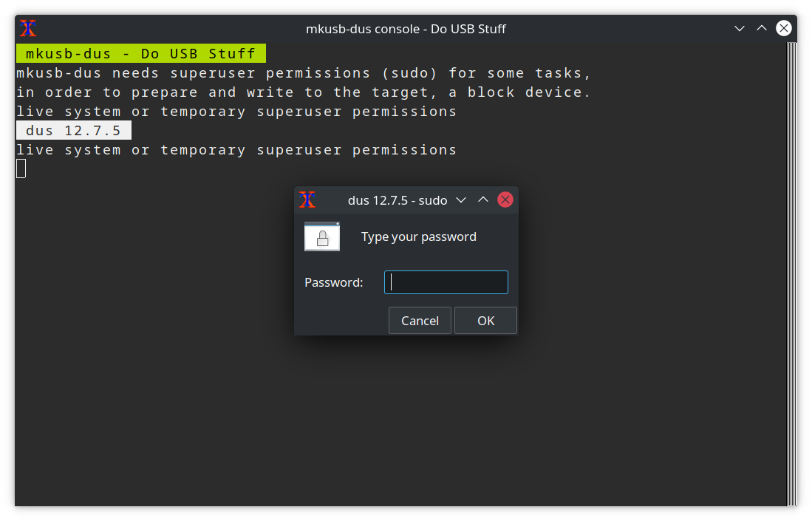The height and width of the screenshot is (521, 812).
Task: Maximize the dus sudo dialog
Action: tap(483, 200)
